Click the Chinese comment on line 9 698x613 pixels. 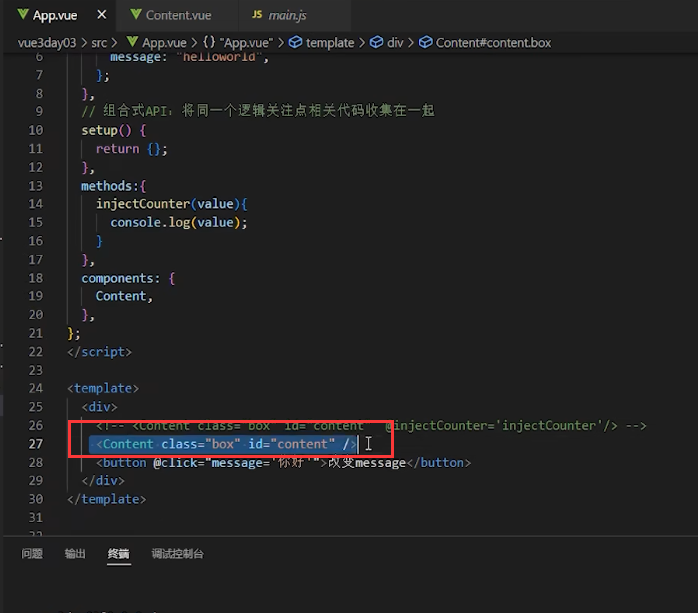click(258, 111)
